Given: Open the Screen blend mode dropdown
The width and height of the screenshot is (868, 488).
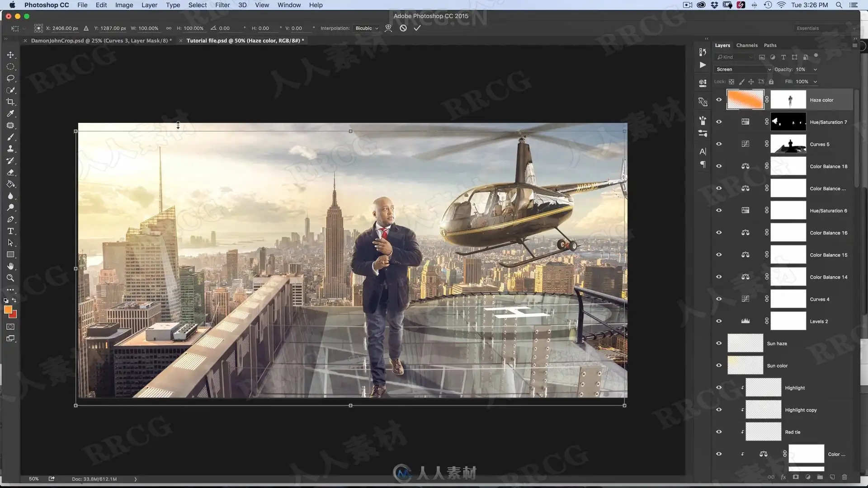Looking at the screenshot, I should click(x=743, y=69).
